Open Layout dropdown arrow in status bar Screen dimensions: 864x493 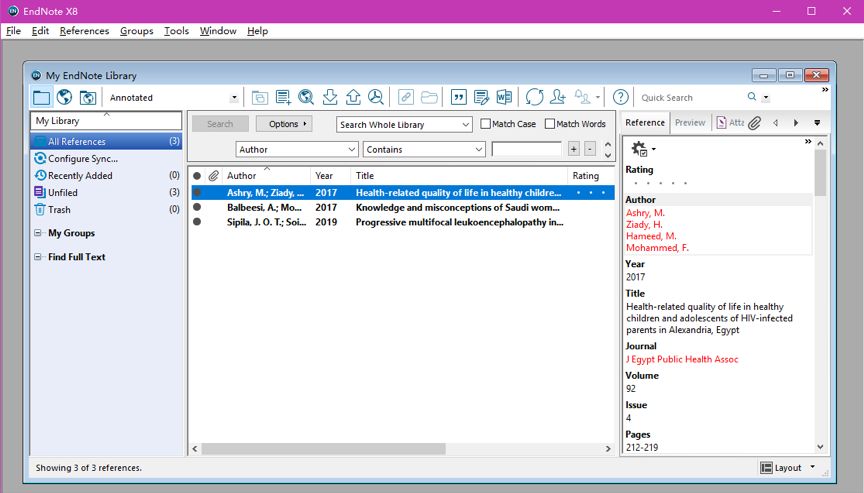point(812,467)
